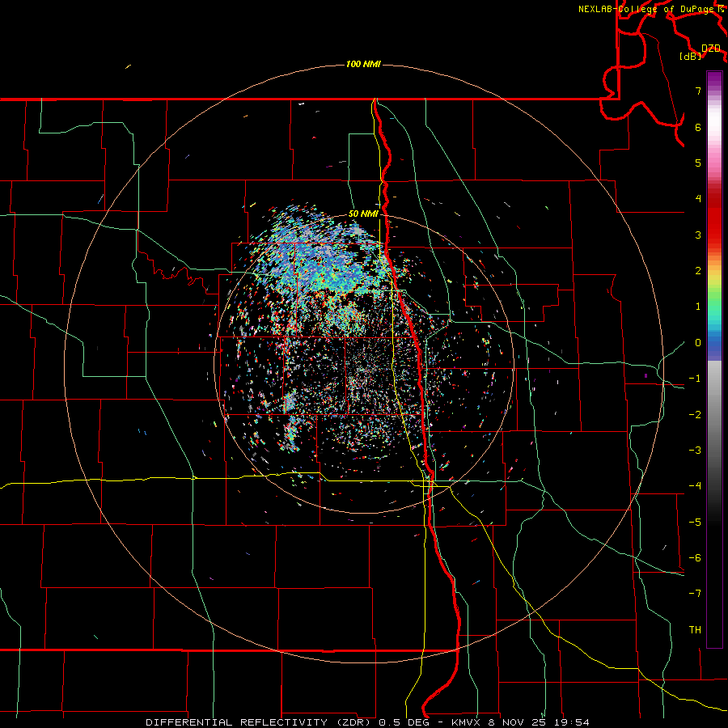Click the -6 value on the scale

(x=695, y=558)
